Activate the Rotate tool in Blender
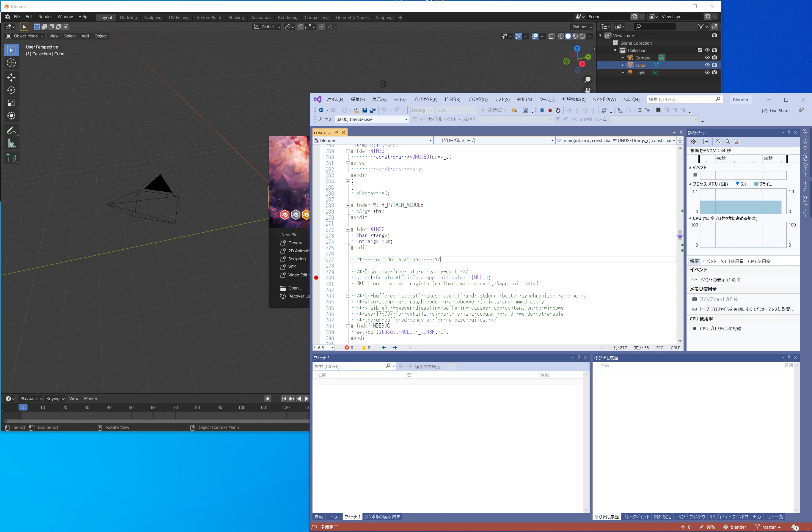This screenshot has height=532, width=812. point(11,90)
